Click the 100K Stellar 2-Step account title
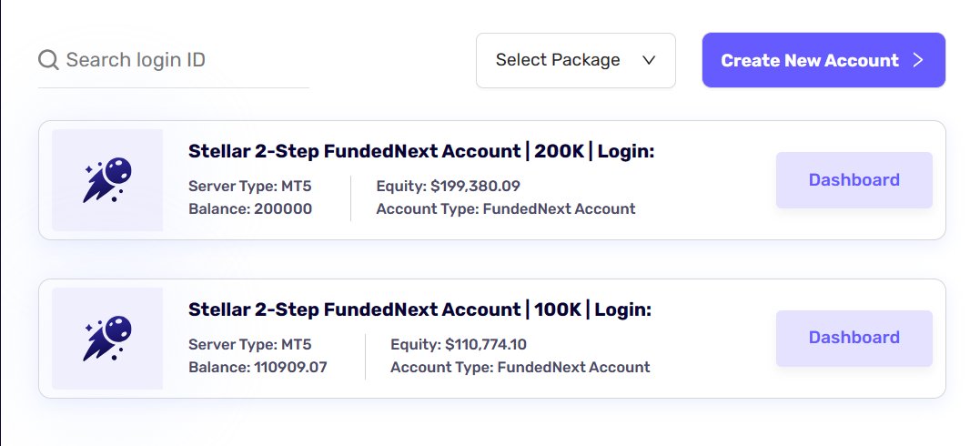The height and width of the screenshot is (446, 980). [419, 309]
